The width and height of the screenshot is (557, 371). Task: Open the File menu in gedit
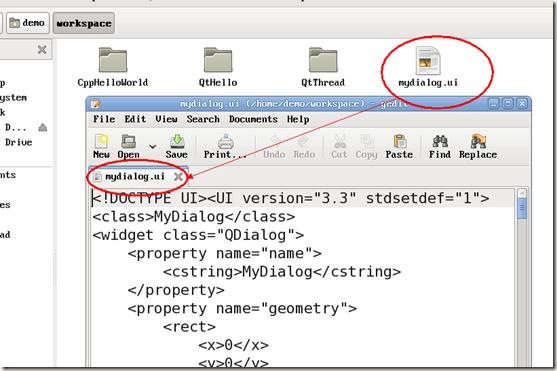(x=104, y=119)
